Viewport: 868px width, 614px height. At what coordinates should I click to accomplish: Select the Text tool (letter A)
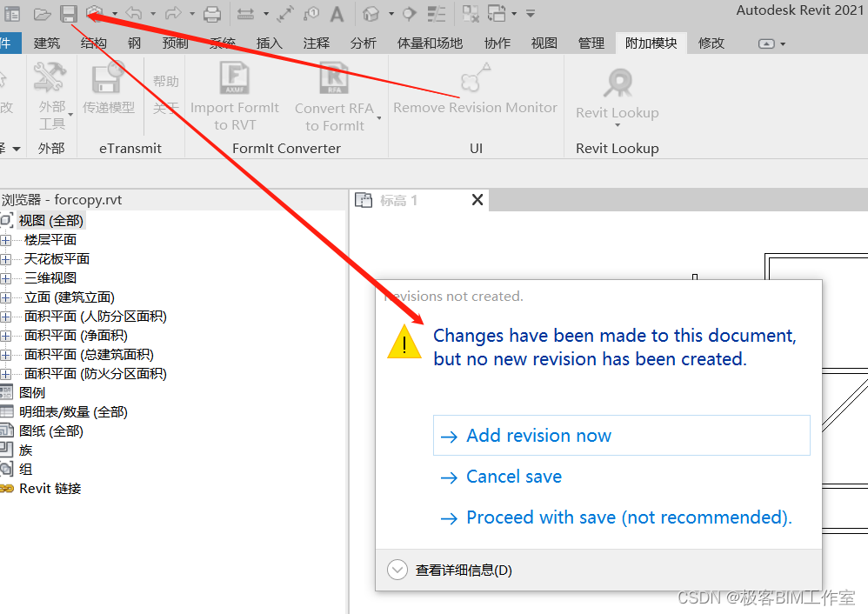click(x=337, y=13)
